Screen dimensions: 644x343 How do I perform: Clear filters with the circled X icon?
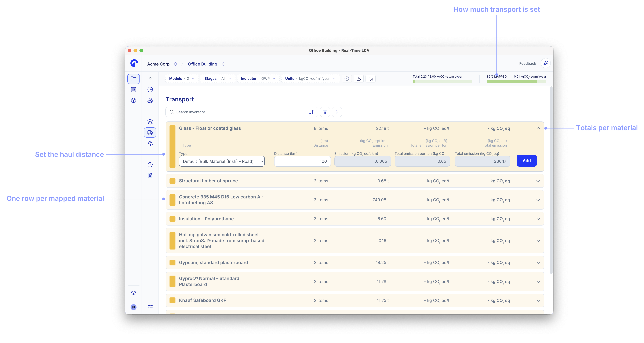(346, 79)
